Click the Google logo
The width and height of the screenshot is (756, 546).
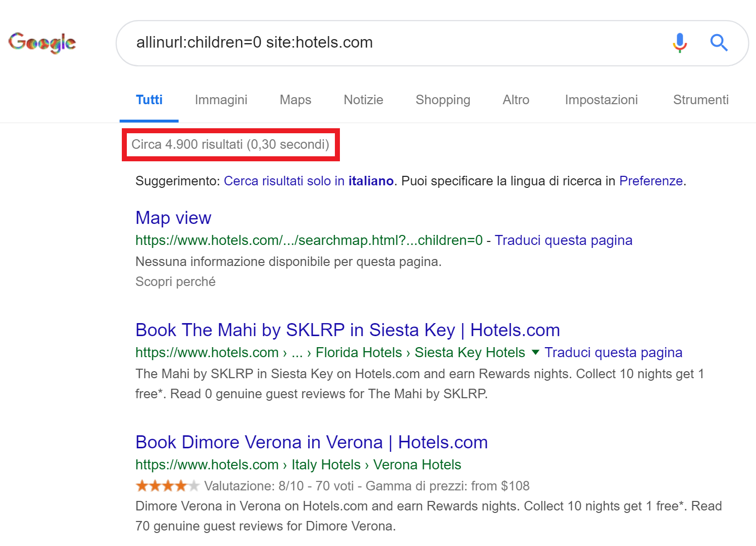point(42,43)
